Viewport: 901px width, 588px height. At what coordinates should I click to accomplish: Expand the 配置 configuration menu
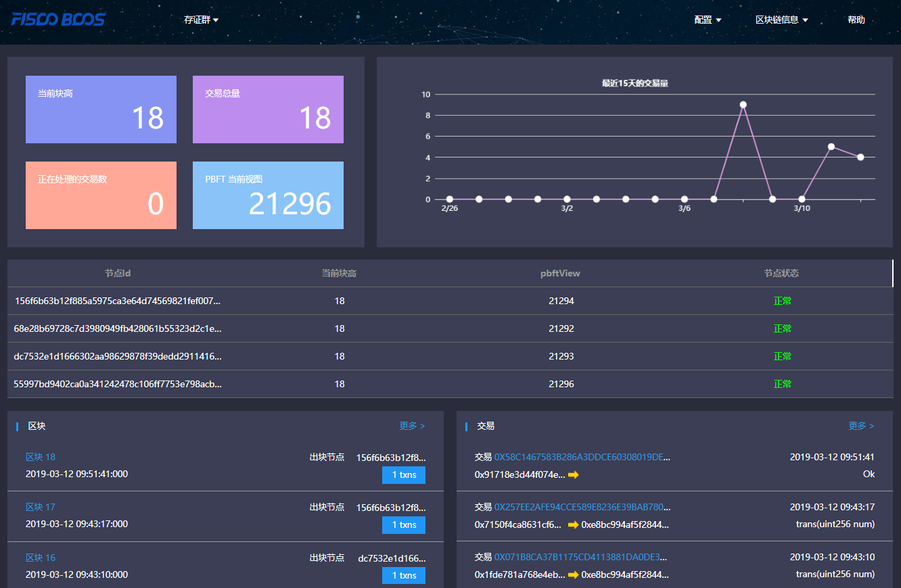coord(708,20)
